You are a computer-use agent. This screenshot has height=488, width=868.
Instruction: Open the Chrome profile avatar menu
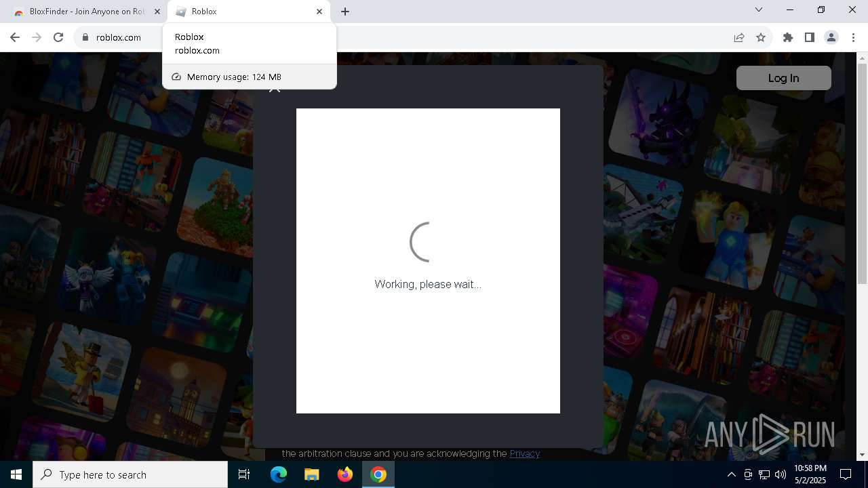tap(831, 37)
